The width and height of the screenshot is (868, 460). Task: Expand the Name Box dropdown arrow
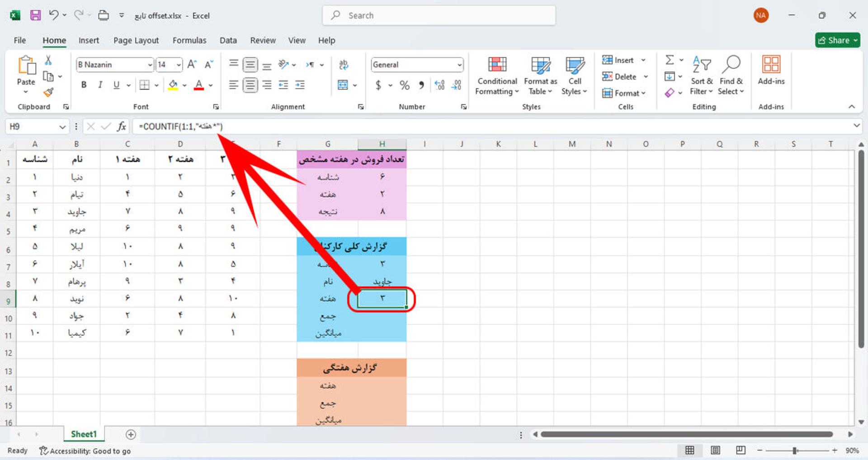62,127
